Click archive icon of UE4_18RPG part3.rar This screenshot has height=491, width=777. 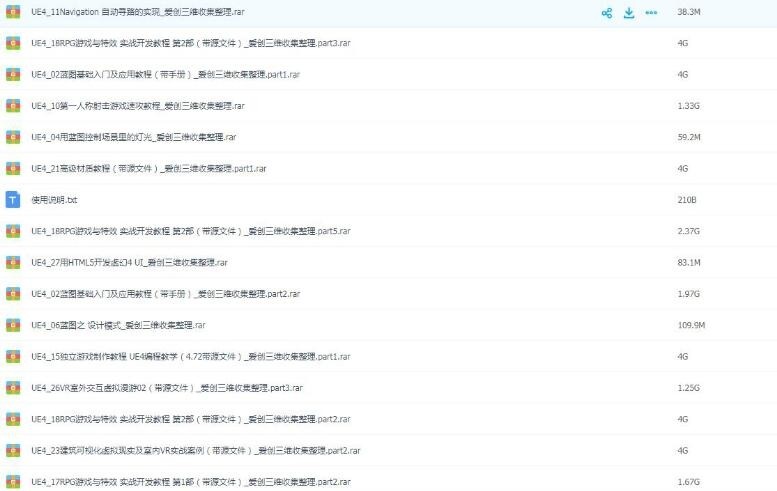(x=13, y=43)
